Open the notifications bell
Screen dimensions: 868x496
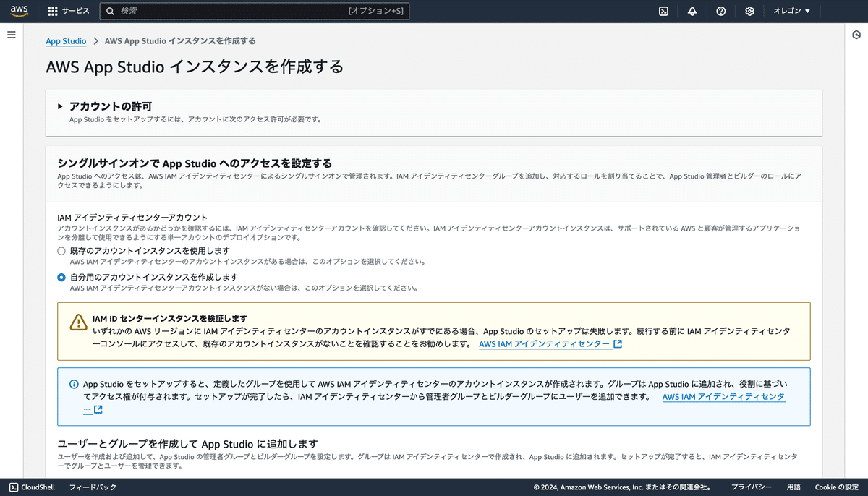click(692, 11)
